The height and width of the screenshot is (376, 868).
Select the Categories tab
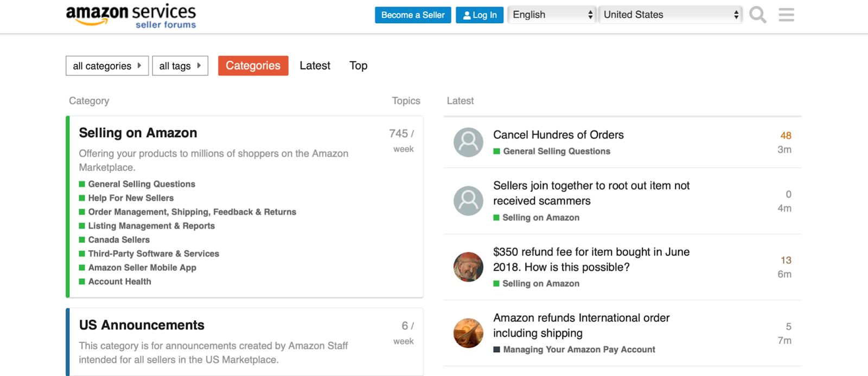[253, 66]
